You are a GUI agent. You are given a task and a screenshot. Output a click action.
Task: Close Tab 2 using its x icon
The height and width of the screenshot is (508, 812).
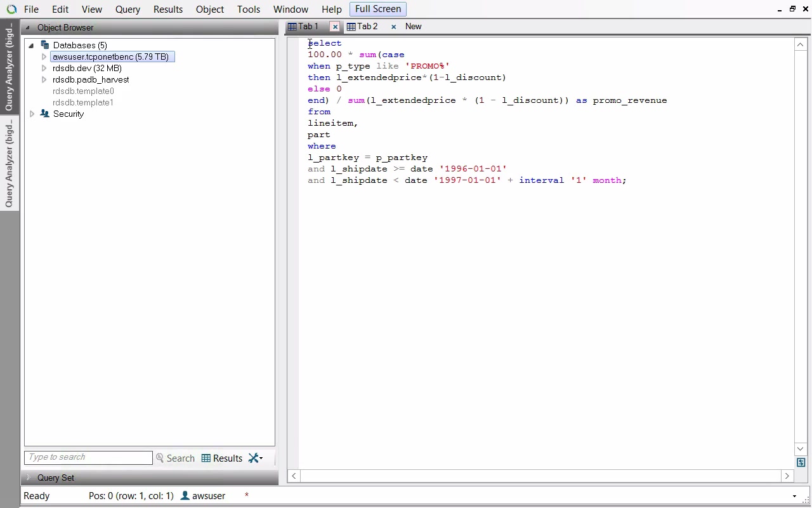point(393,27)
